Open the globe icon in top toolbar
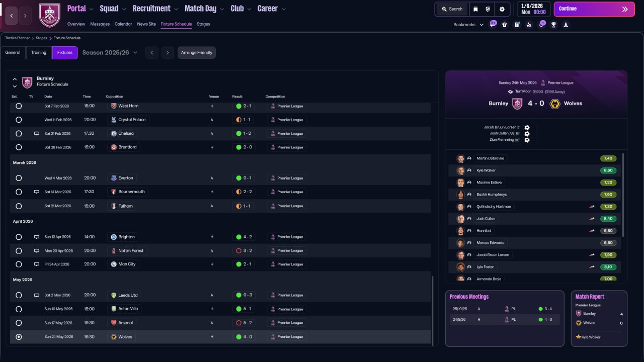 pos(488,9)
